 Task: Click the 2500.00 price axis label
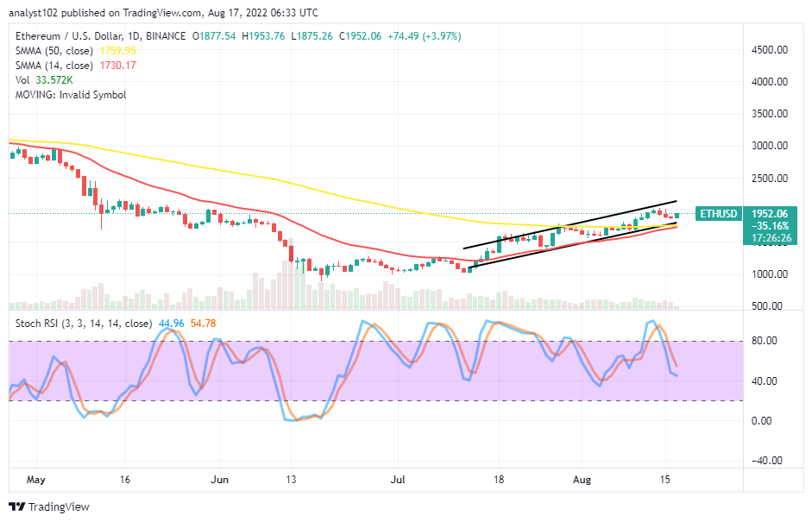770,178
